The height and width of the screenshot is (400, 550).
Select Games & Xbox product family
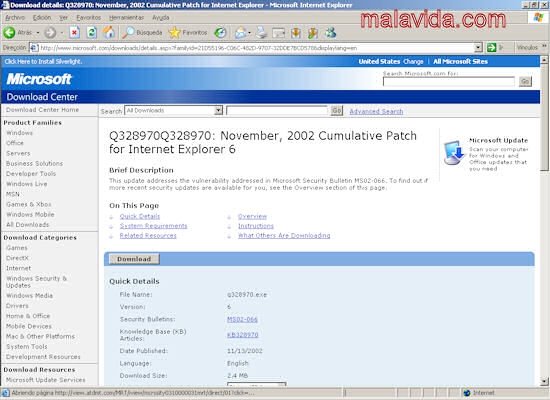click(x=29, y=204)
